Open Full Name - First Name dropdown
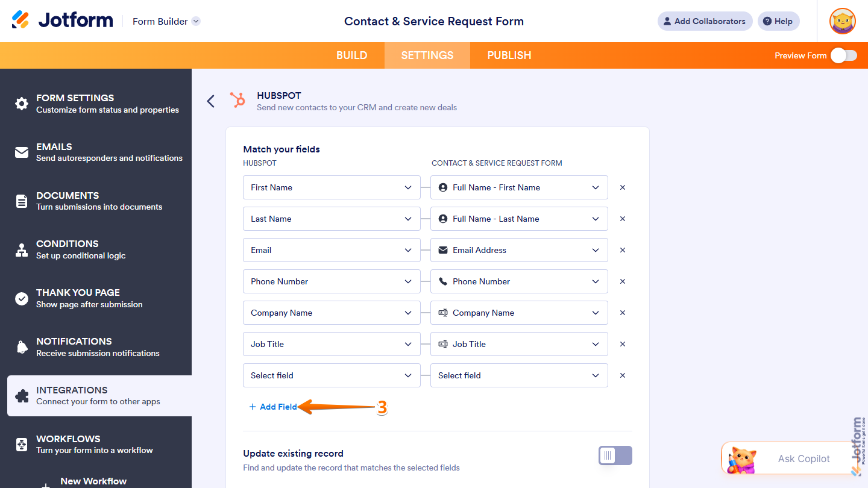The height and width of the screenshot is (488, 868). point(519,187)
